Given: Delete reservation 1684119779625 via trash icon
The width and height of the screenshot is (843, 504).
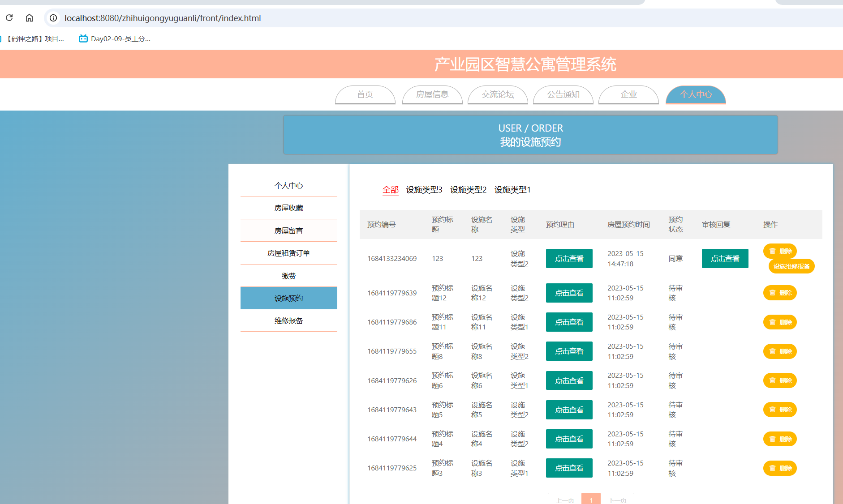Looking at the screenshot, I should tap(780, 468).
